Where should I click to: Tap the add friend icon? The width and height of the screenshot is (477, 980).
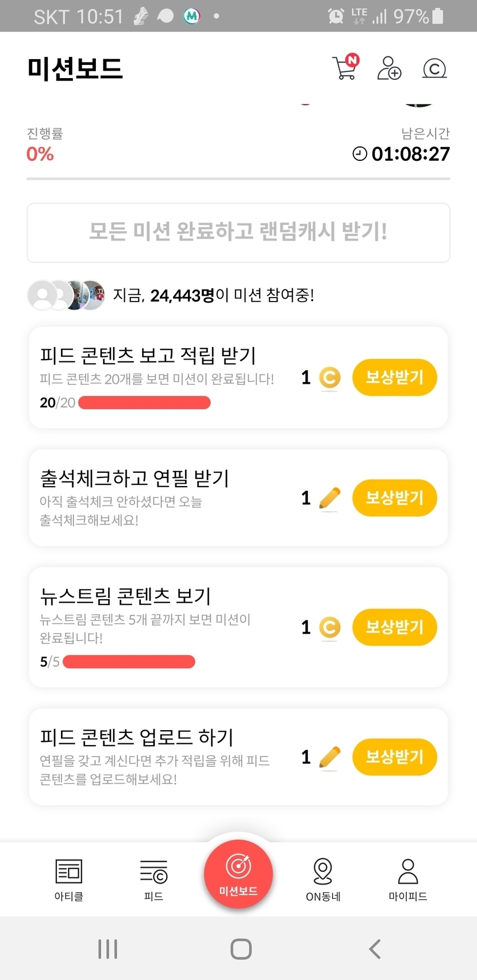tap(389, 68)
